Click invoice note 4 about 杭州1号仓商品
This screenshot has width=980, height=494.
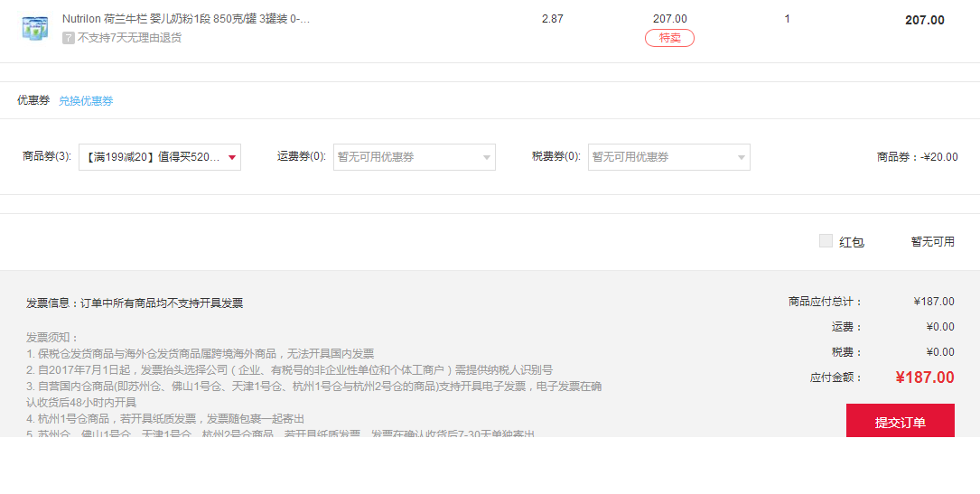pos(165,418)
